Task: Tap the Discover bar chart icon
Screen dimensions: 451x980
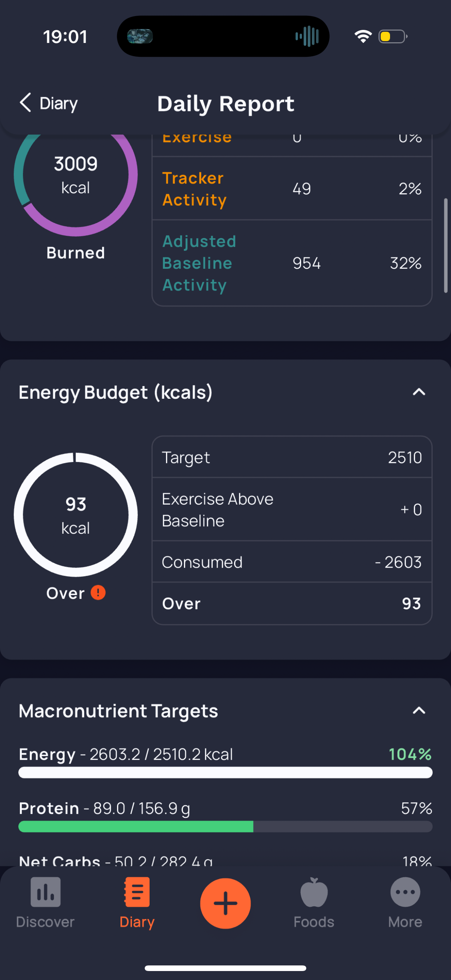Action: (45, 892)
